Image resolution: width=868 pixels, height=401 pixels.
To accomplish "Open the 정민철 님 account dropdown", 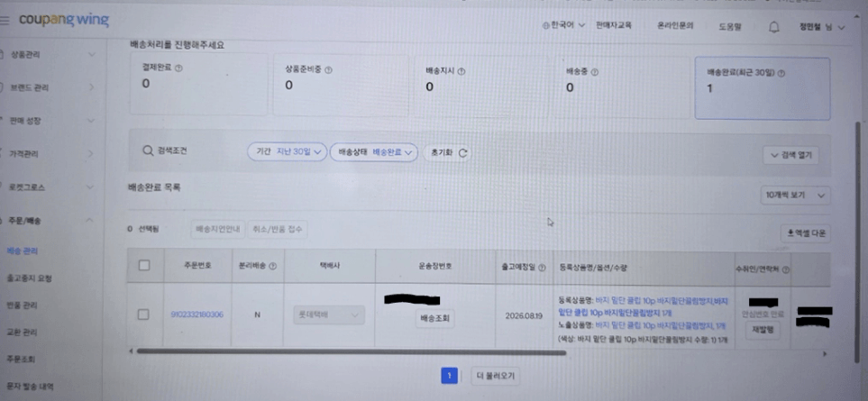I will (x=823, y=27).
